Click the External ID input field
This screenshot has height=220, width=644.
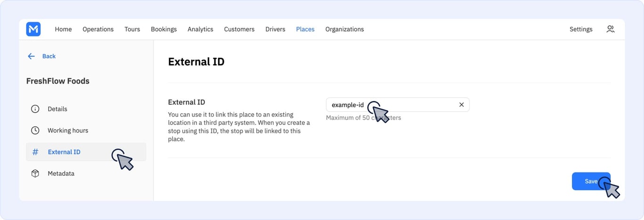pos(397,105)
